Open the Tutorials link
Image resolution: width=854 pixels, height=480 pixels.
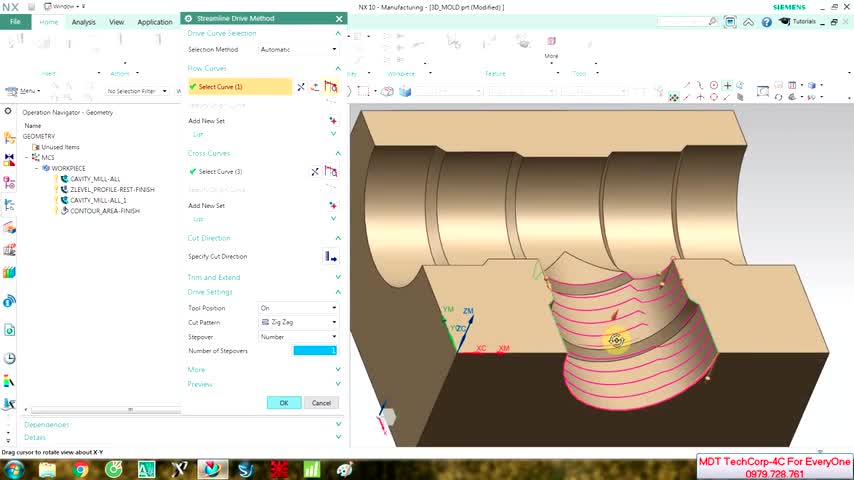(x=797, y=22)
